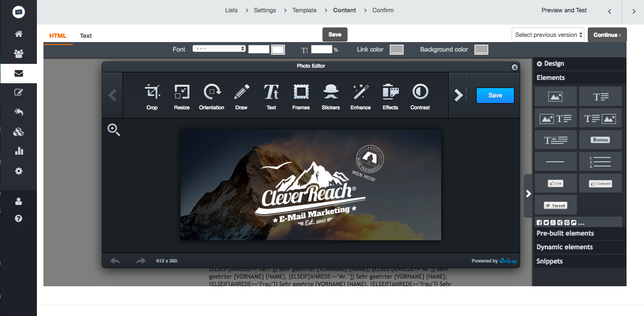Click the help question mark icon
The height and width of the screenshot is (316, 644).
click(x=18, y=219)
